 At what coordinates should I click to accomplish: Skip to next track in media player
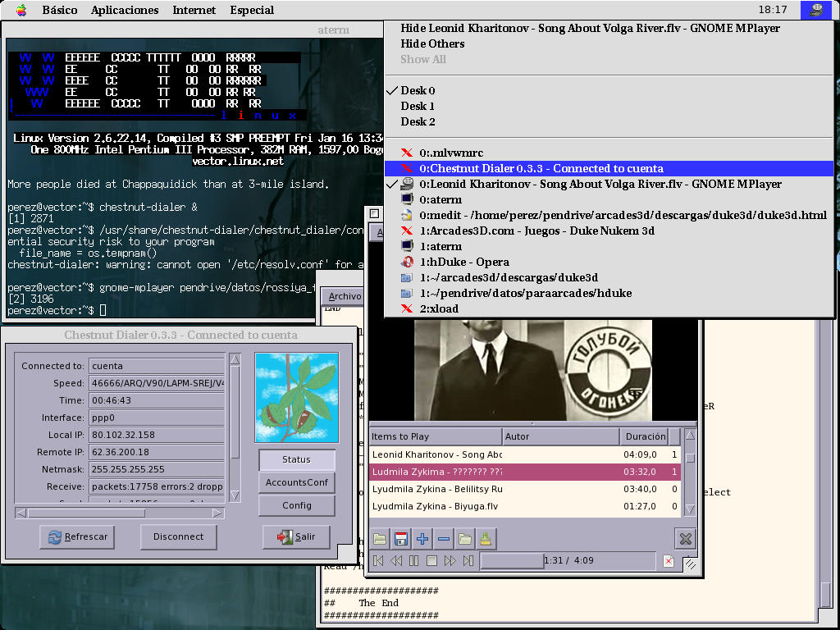pyautogui.click(x=468, y=560)
